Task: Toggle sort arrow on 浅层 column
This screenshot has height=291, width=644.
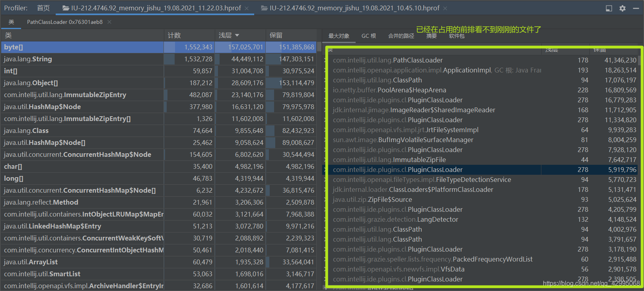Action: [237, 35]
